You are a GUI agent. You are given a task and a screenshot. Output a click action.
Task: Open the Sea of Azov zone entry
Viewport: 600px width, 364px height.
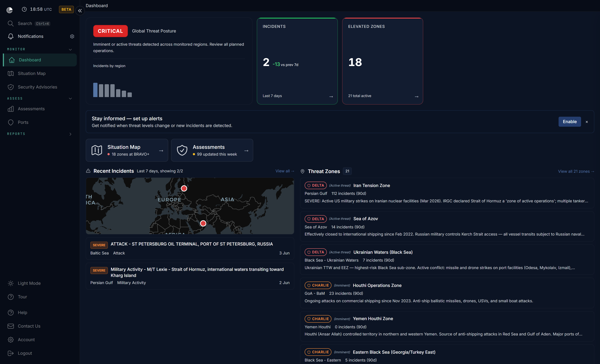pos(447,226)
